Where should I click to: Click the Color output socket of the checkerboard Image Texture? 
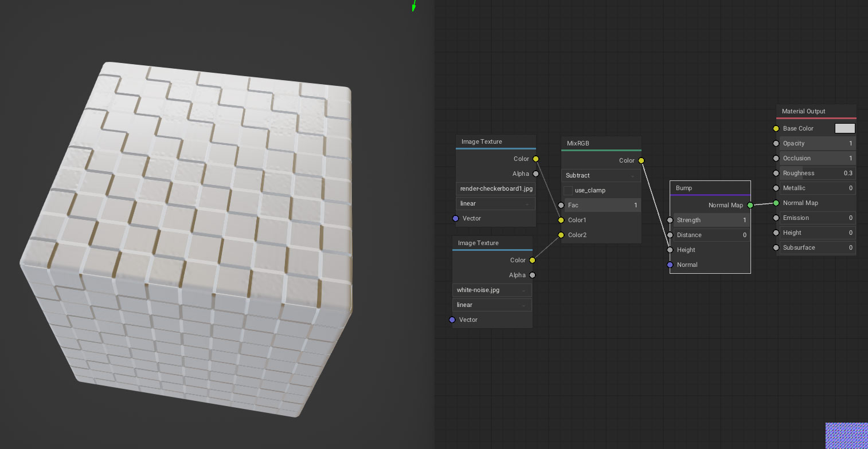click(x=535, y=159)
